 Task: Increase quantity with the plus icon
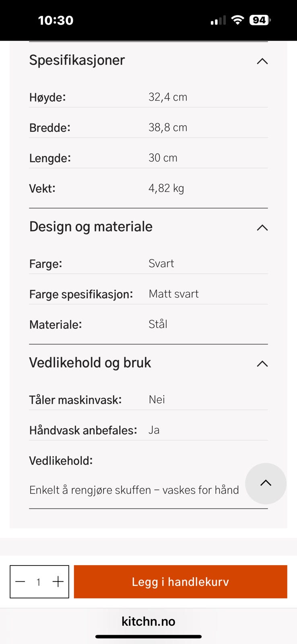[x=58, y=582]
